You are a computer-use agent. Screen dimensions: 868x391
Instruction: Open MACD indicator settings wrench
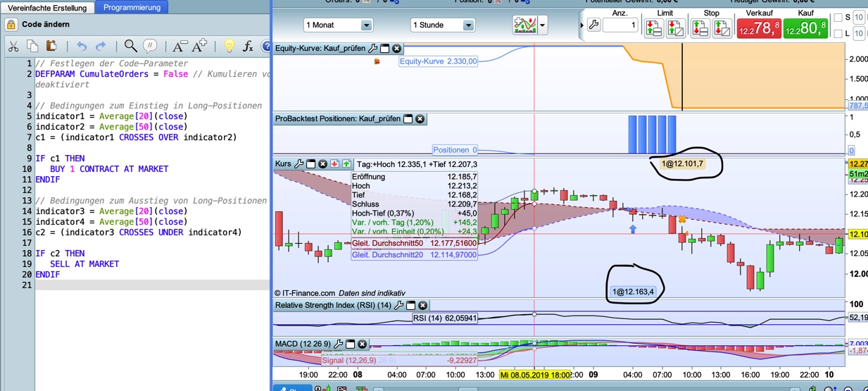click(338, 344)
